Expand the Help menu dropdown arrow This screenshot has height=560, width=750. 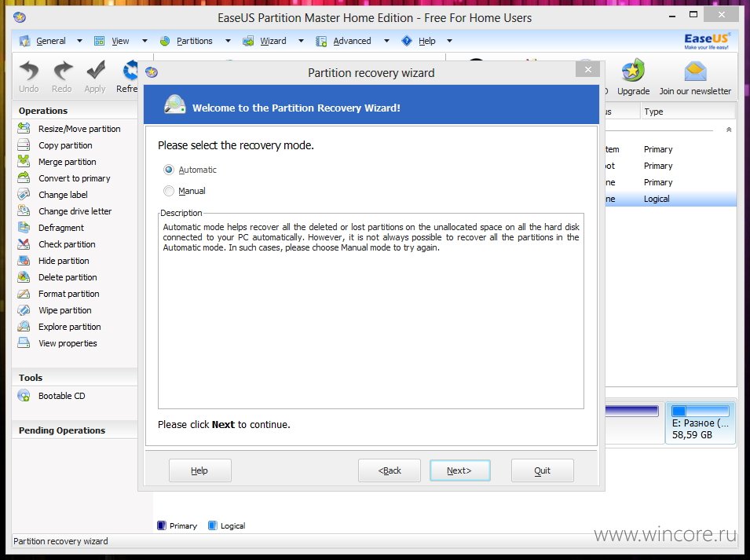click(450, 41)
